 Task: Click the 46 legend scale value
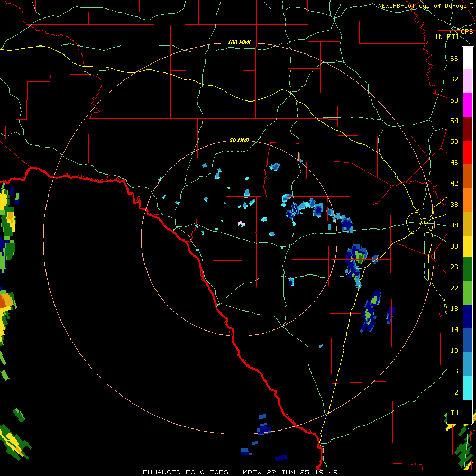[x=454, y=163]
